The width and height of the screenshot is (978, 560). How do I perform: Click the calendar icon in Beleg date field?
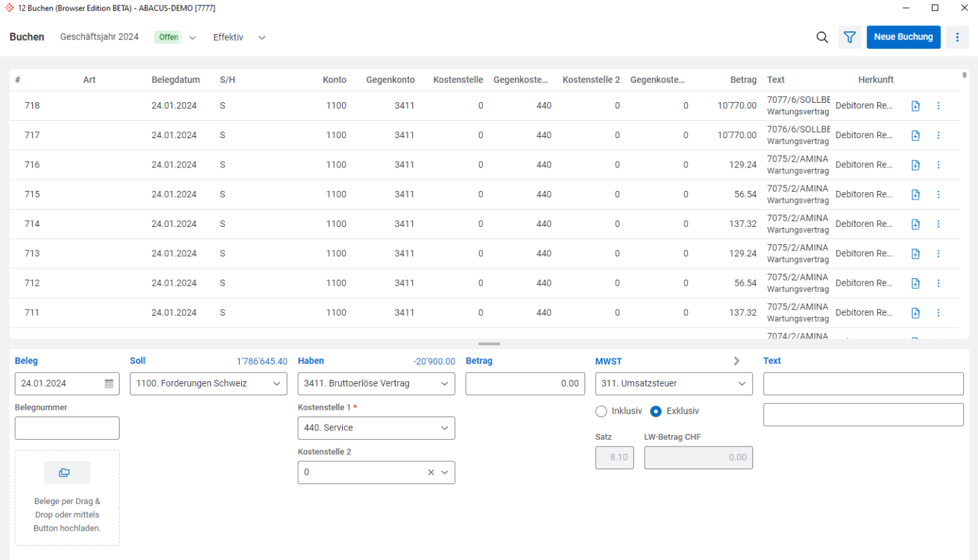[x=109, y=384]
